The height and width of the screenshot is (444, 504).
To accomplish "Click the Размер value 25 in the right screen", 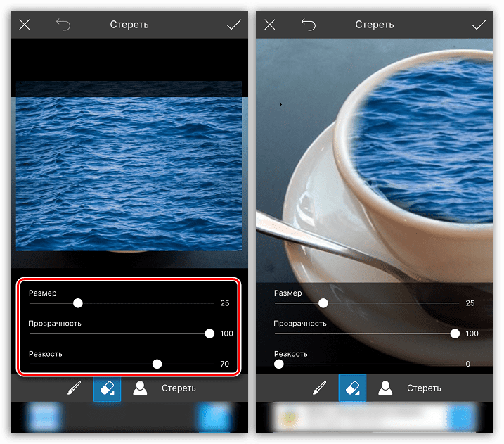I will (x=470, y=303).
